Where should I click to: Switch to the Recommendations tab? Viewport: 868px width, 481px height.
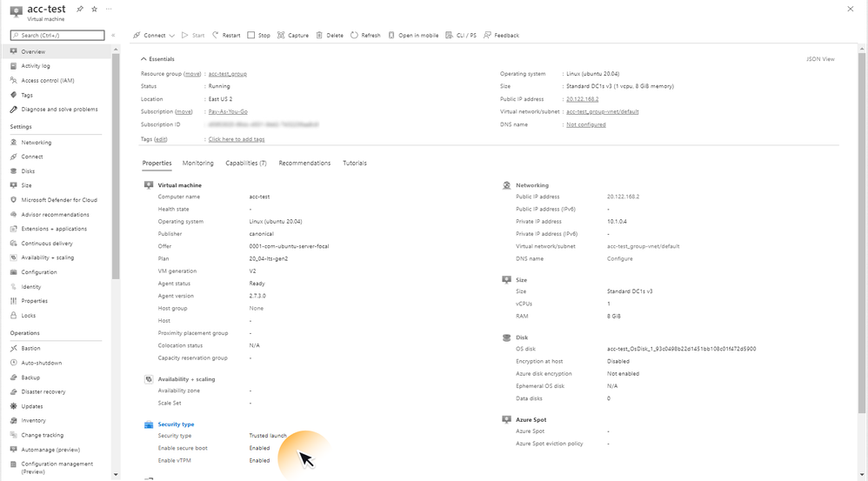coord(304,163)
